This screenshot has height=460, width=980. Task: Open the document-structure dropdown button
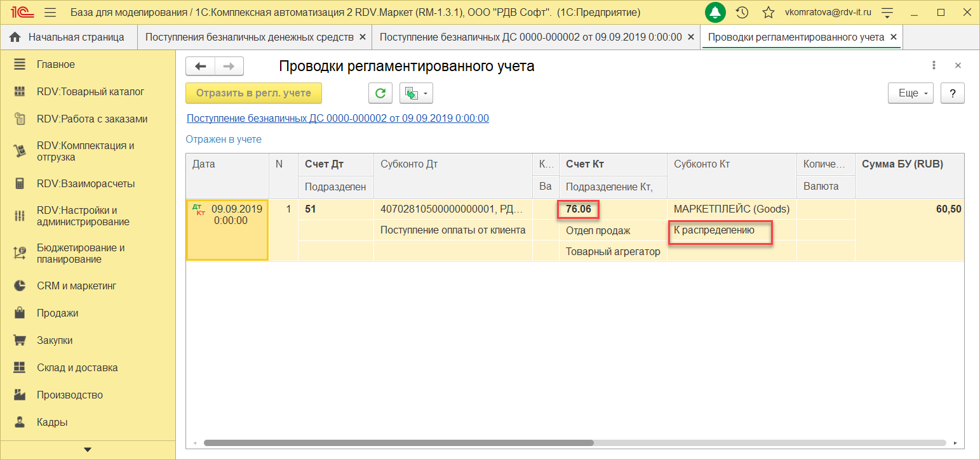pyautogui.click(x=416, y=93)
